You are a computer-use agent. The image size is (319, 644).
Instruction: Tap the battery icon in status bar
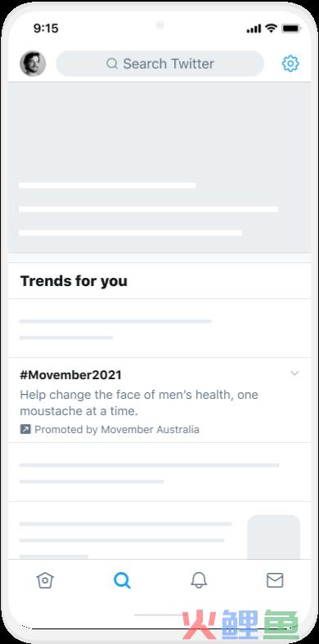pos(291,29)
